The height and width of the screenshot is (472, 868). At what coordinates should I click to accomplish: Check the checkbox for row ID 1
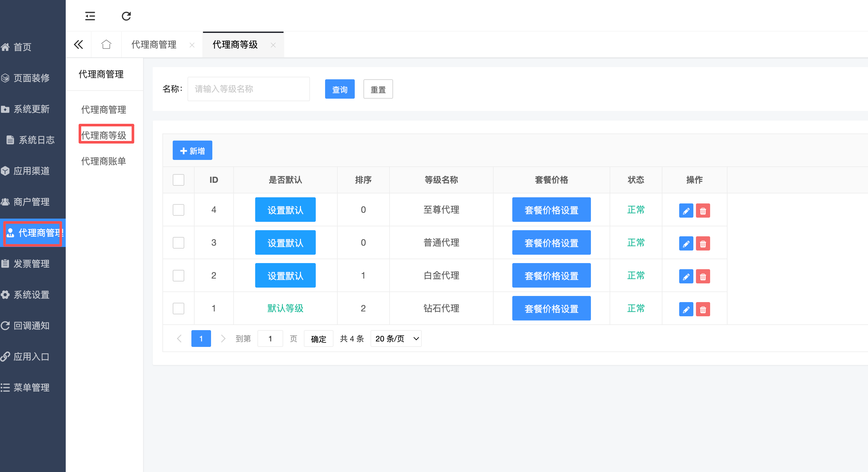tap(178, 308)
